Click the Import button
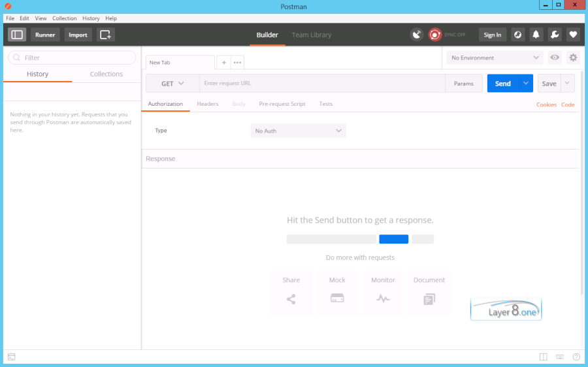This screenshot has width=588, height=367. (x=78, y=35)
